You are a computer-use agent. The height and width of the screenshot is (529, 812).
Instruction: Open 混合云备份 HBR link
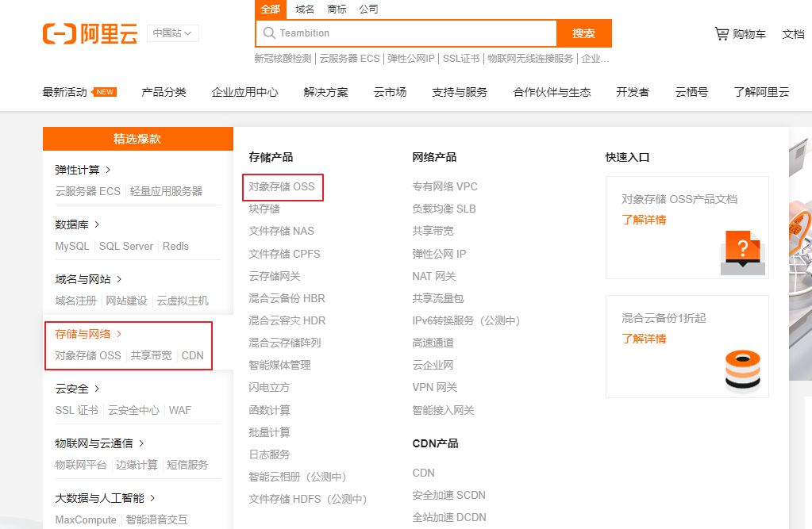(287, 298)
